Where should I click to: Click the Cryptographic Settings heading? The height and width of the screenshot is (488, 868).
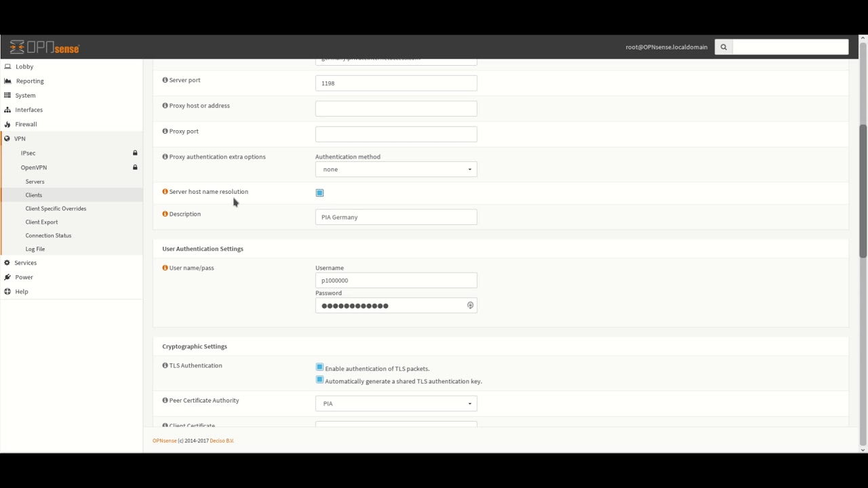coord(195,346)
